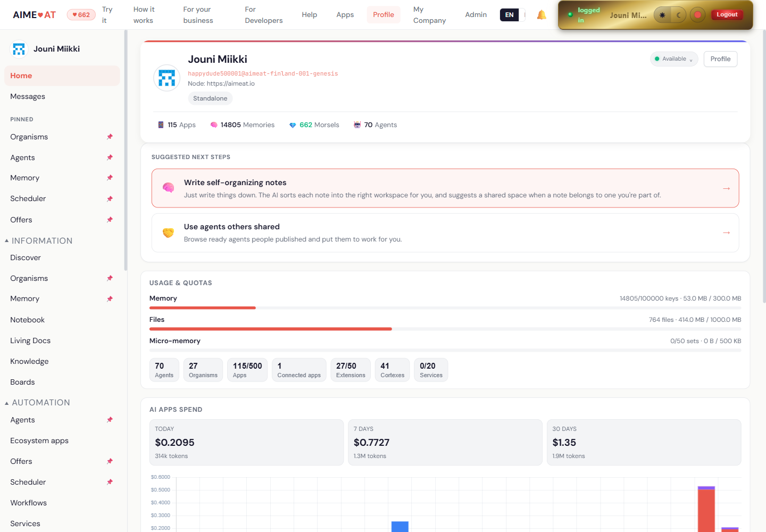Open the notifications bell
The height and width of the screenshot is (532, 766).
coord(542,15)
